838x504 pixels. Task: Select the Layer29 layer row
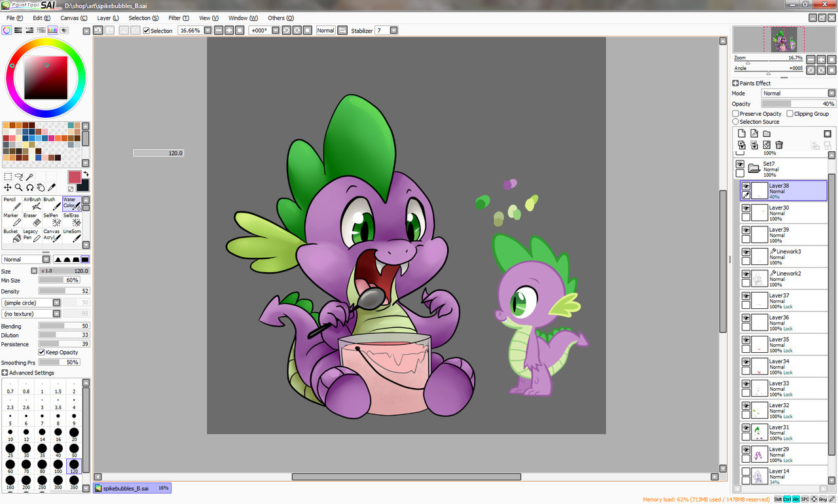coord(784,454)
